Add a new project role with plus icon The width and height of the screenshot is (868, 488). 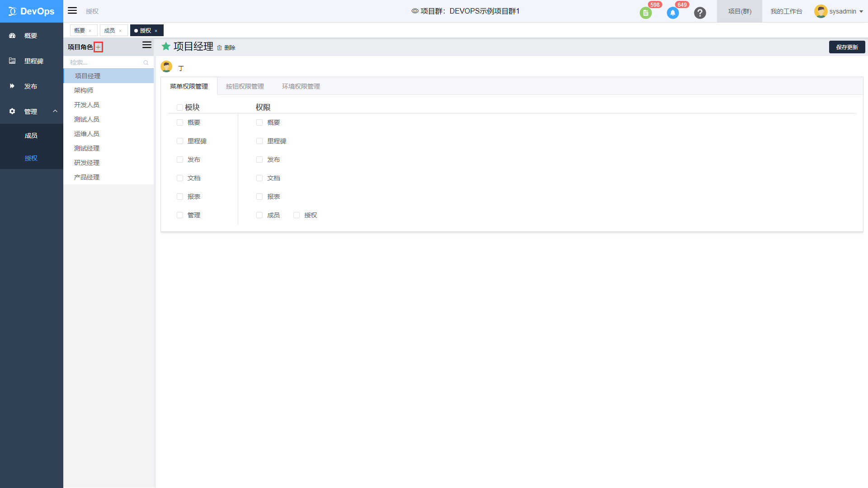click(x=98, y=47)
